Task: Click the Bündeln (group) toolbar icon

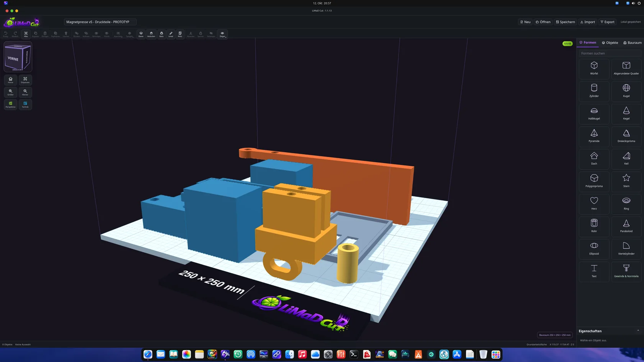Action: tap(76, 34)
